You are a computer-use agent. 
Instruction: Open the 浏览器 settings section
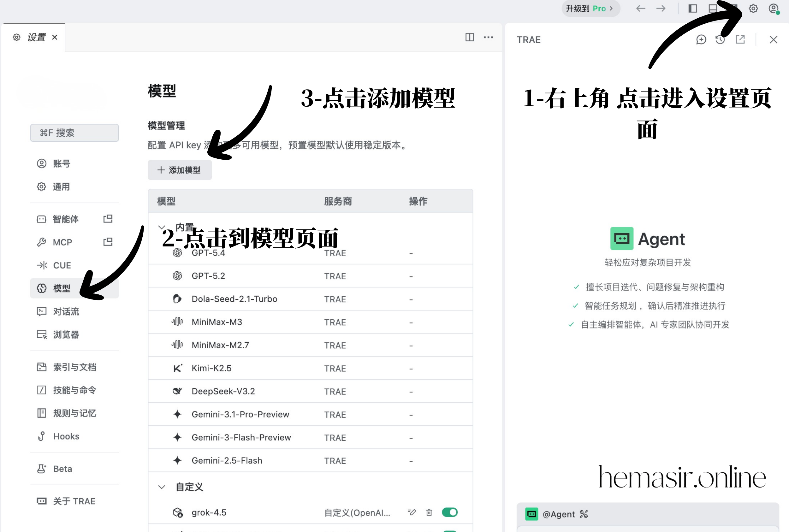click(x=74, y=334)
